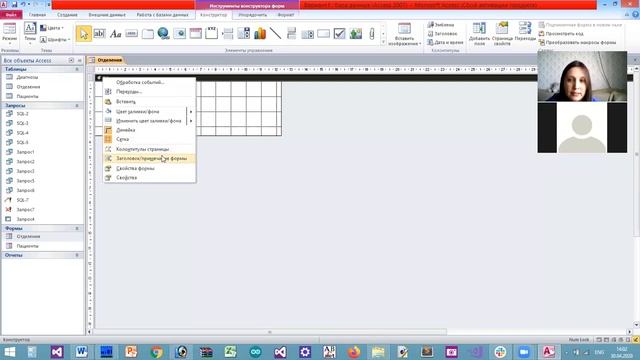Insert a chart control
640x360 pixels.
point(260,33)
